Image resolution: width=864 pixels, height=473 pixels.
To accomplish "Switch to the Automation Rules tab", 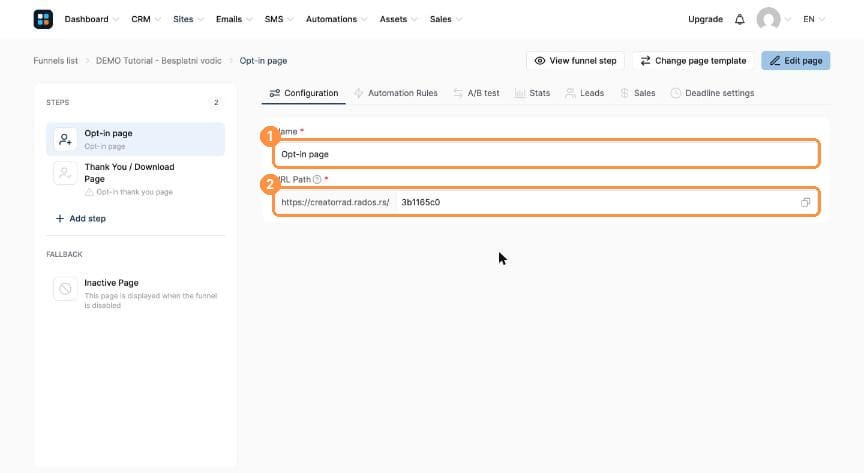I will click(x=396, y=93).
